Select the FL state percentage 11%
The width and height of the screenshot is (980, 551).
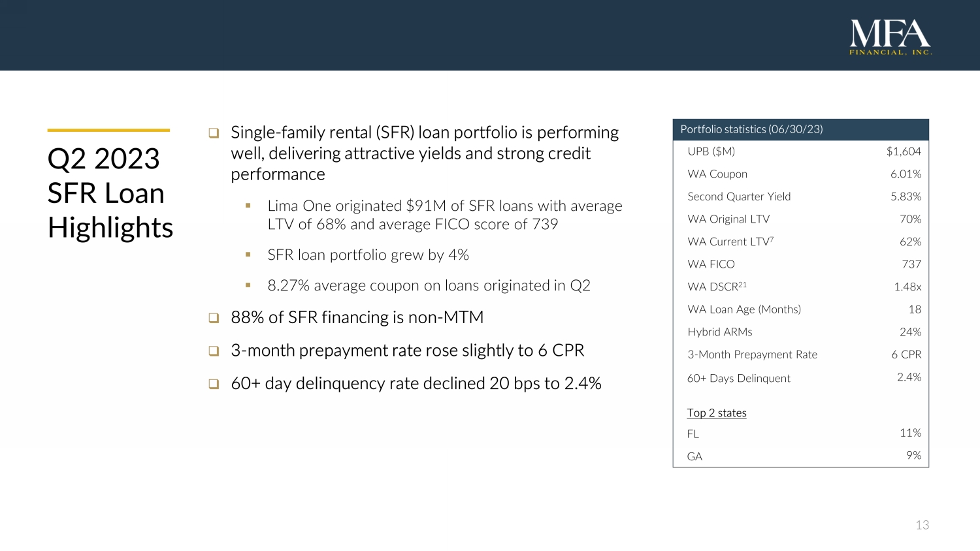pos(910,433)
